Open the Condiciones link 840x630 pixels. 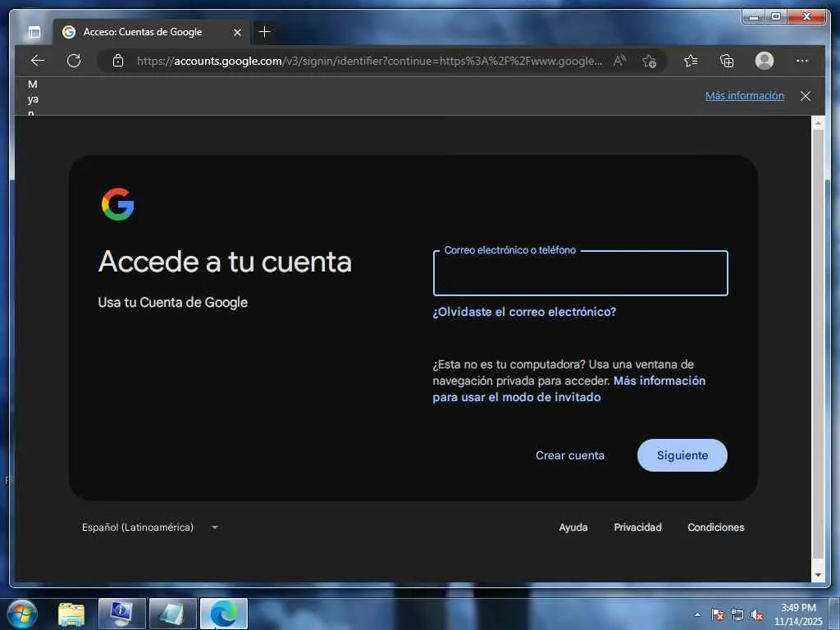pyautogui.click(x=715, y=527)
